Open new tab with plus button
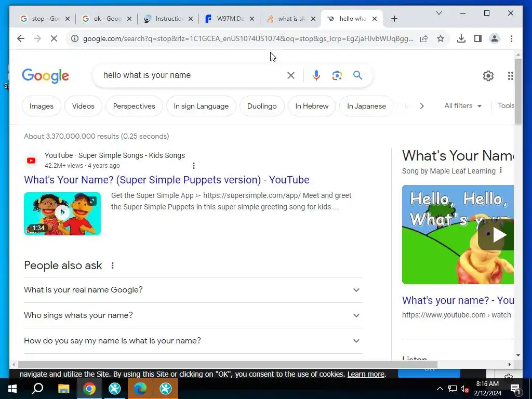The width and height of the screenshot is (532, 399). 394,19
